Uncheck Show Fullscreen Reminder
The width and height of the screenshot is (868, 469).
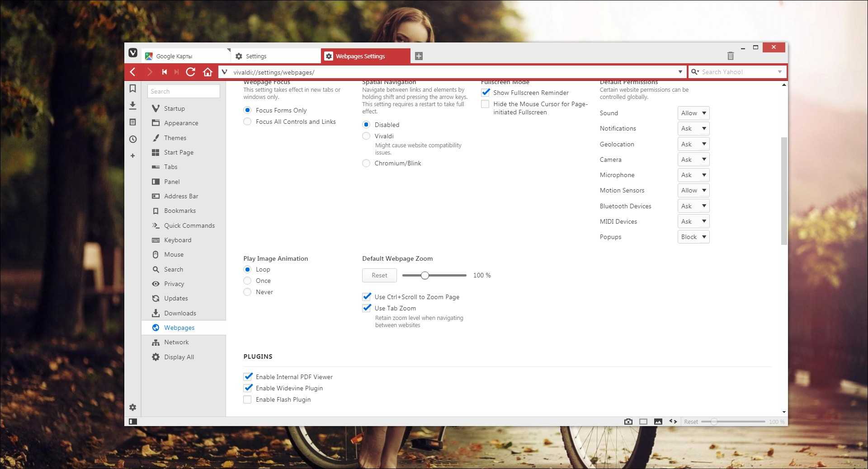pyautogui.click(x=486, y=93)
